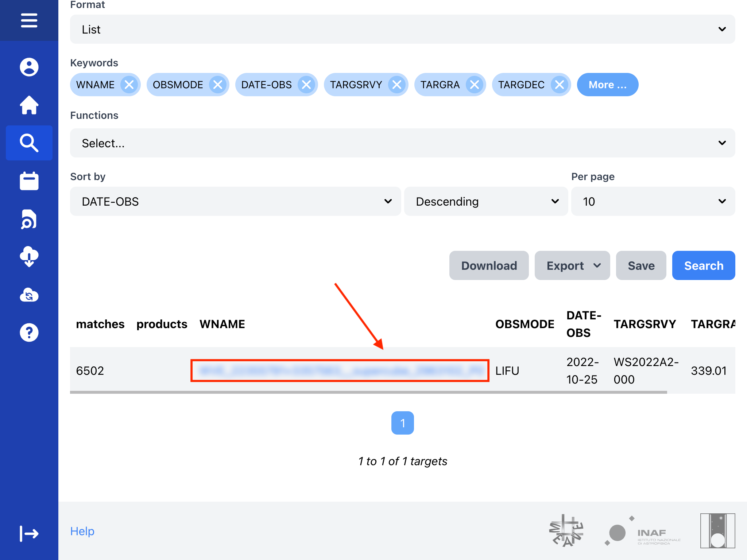This screenshot has height=560, width=747.
Task: Click the WEAVE logo in footer
Action: (x=566, y=531)
